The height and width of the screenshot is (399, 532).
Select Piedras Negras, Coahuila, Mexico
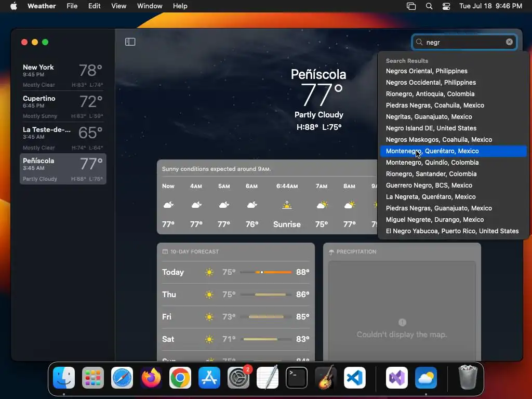click(453, 105)
